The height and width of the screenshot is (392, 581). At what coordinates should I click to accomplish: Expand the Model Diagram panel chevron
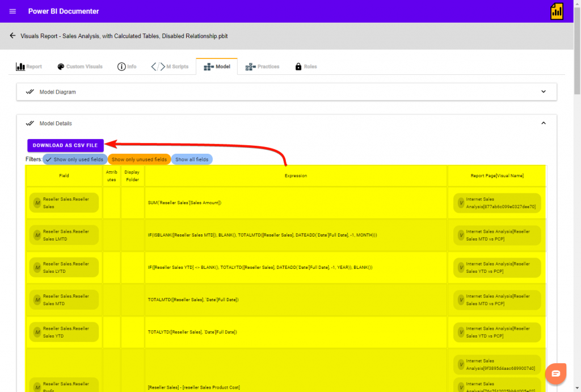pos(543,91)
